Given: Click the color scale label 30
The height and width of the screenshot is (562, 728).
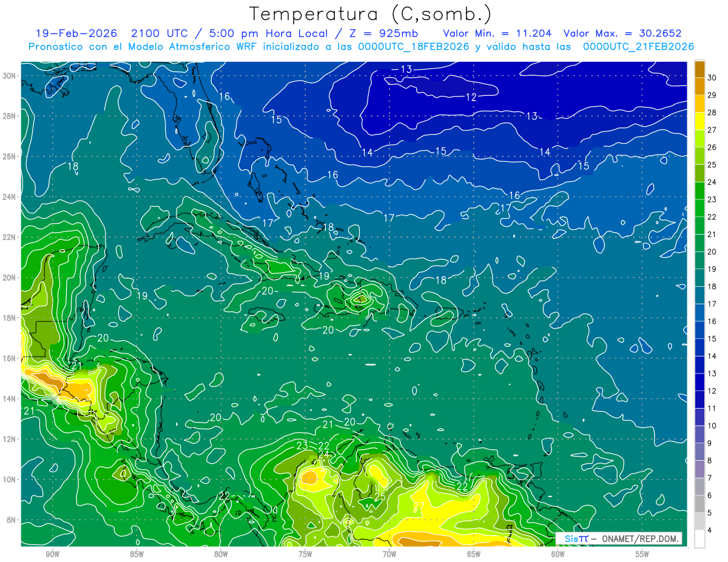Looking at the screenshot, I should coord(712,77).
